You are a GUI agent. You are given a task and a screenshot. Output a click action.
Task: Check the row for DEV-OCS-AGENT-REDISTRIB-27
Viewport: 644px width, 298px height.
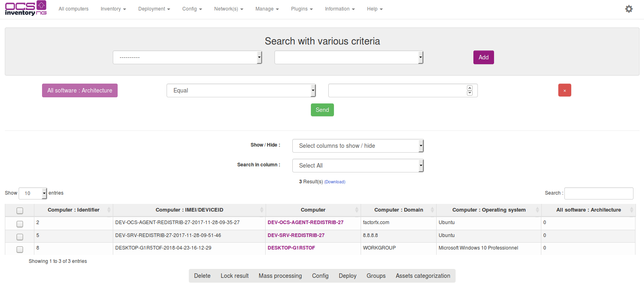[20, 224]
